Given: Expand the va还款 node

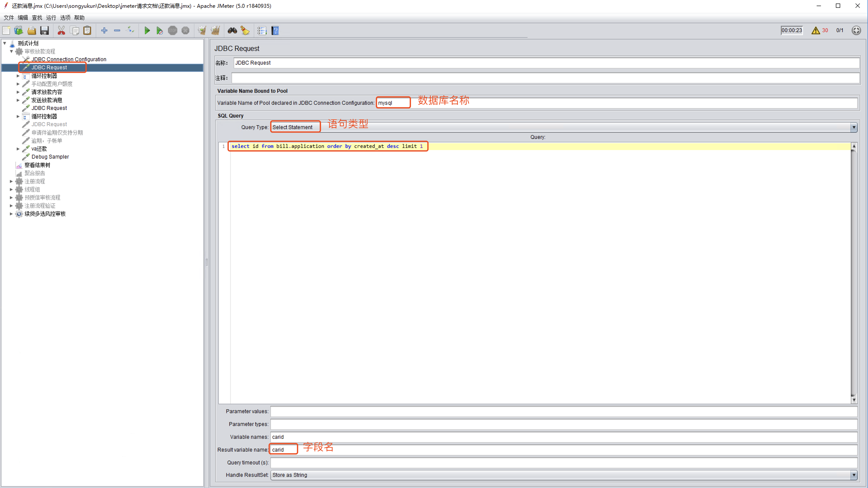Looking at the screenshot, I should (18, 149).
